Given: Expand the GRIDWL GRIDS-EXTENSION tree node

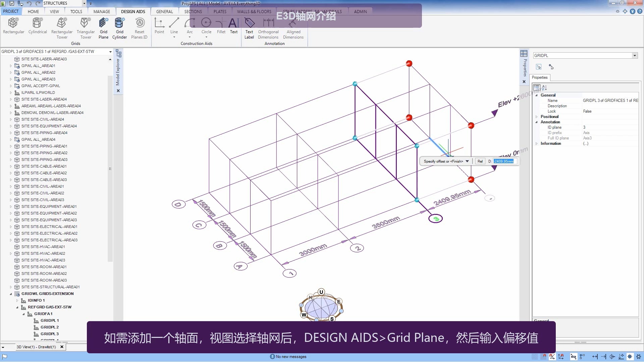Looking at the screenshot, I should pos(10,294).
